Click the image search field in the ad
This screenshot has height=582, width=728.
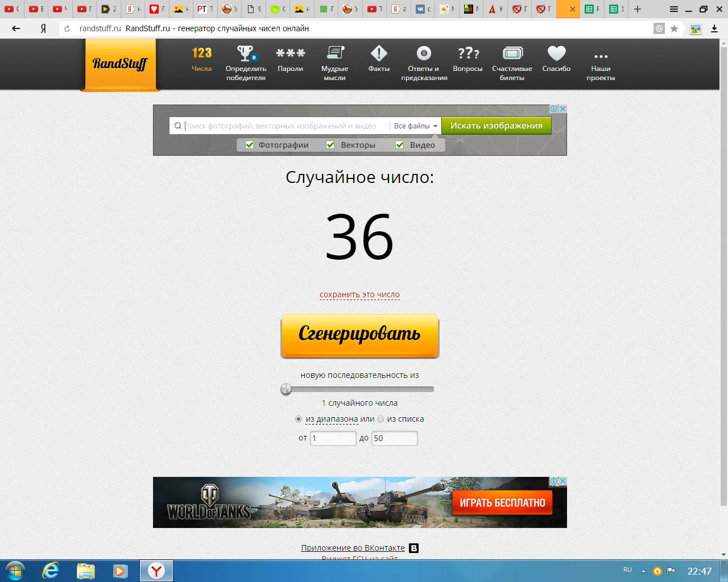click(280, 126)
